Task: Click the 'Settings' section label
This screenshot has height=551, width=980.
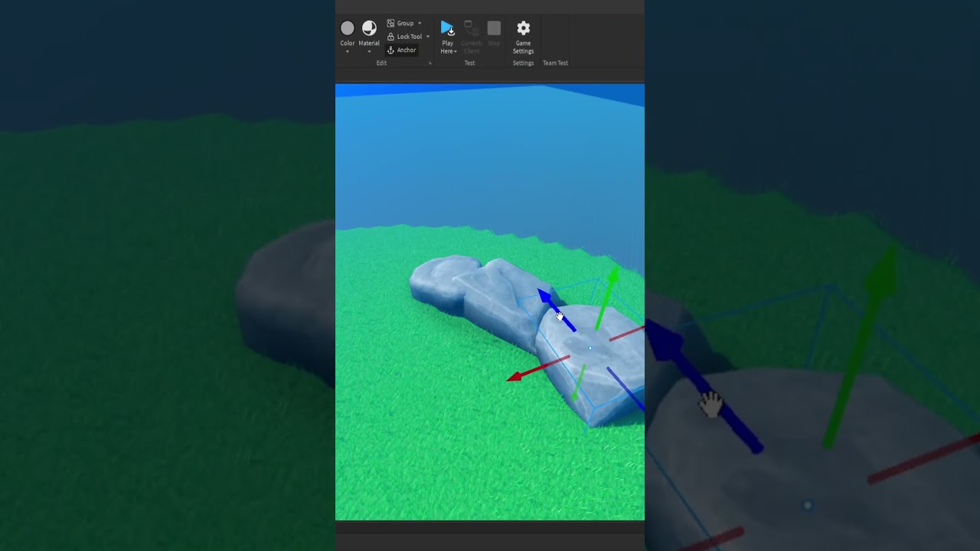Action: point(523,63)
